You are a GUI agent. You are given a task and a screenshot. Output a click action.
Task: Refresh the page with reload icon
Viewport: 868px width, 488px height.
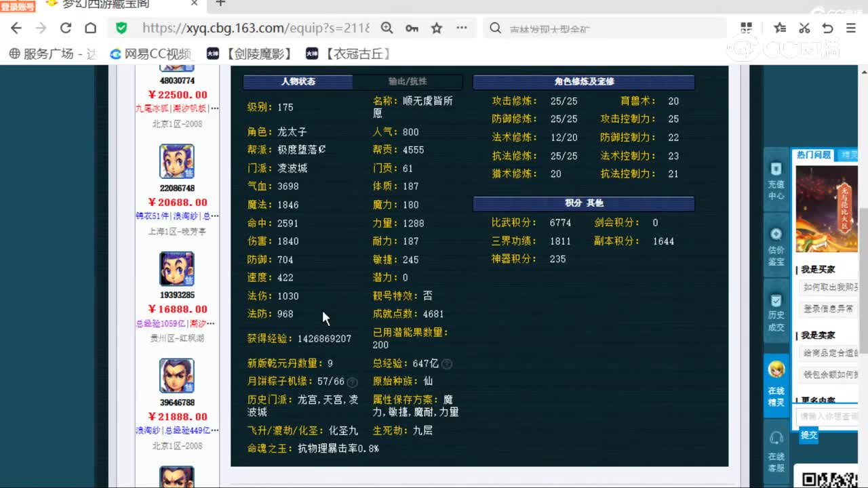coord(65,29)
